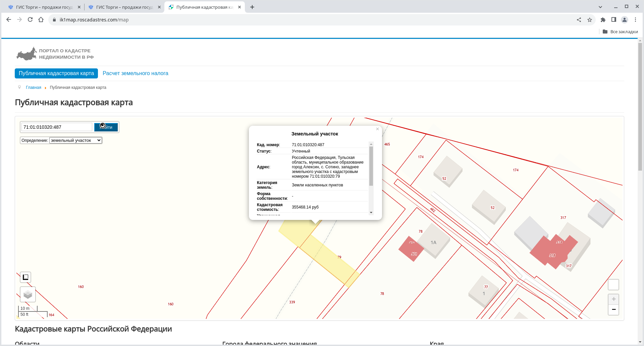Open the 'Расчет земельного налога' tab
This screenshot has width=644, height=346.
pos(135,73)
